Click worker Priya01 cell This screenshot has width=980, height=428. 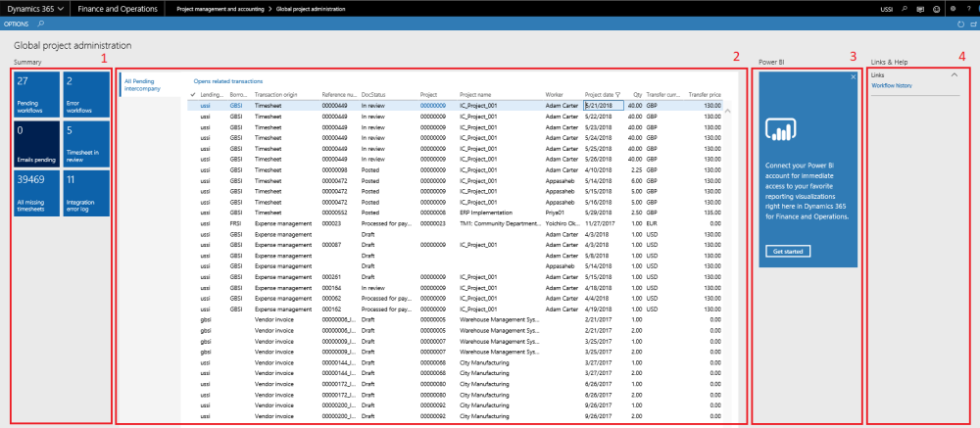pos(555,213)
